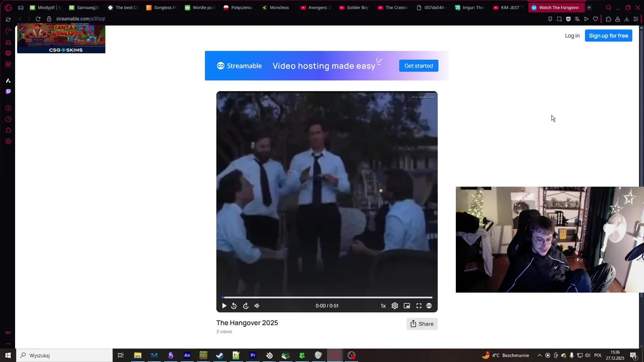Seek on the video progress bar
This screenshot has width=644, height=362.
click(327, 298)
